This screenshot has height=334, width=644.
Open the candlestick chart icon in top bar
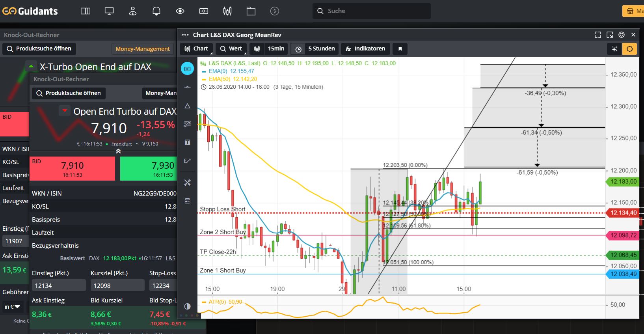227,11
